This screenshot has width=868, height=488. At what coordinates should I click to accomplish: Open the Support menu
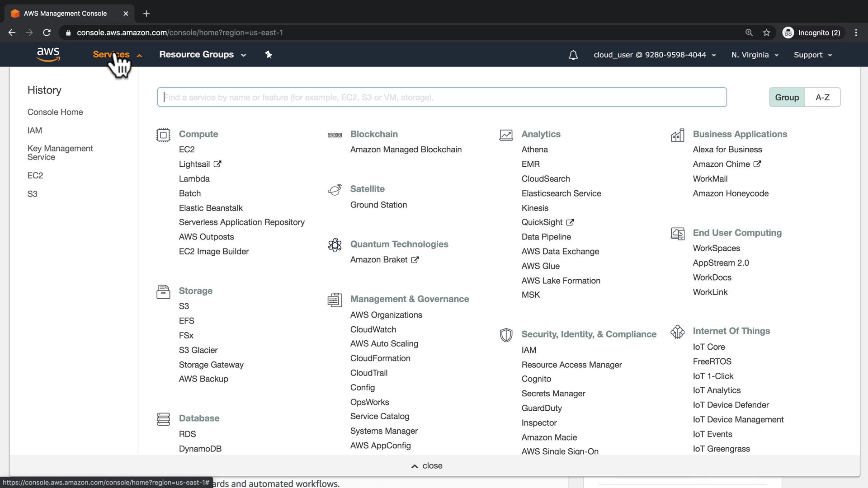click(812, 55)
